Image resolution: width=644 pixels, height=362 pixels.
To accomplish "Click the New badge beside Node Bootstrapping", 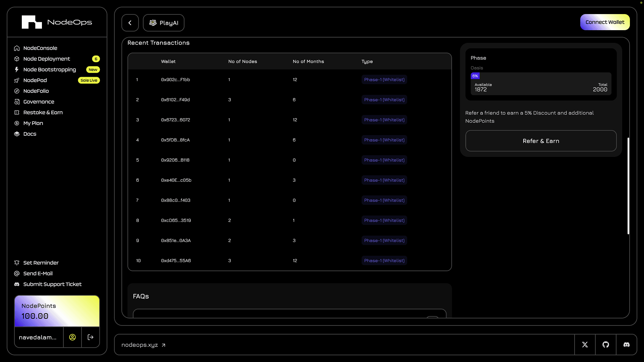I will point(93,70).
